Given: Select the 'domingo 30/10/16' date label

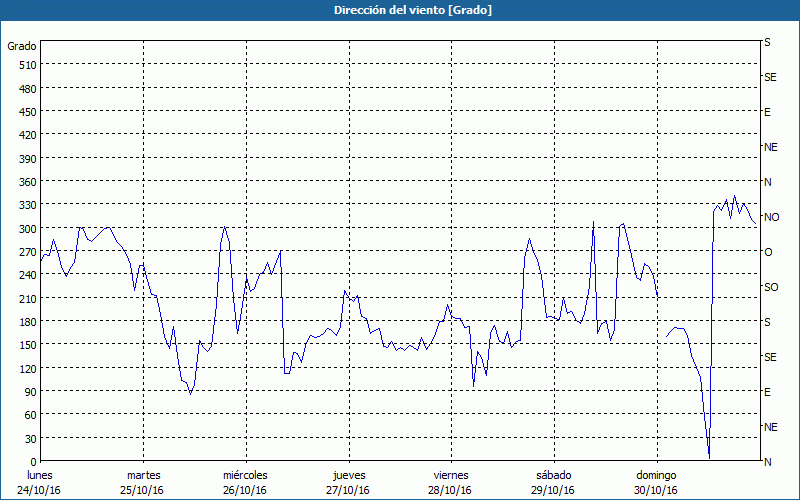Looking at the screenshot, I should [655, 482].
